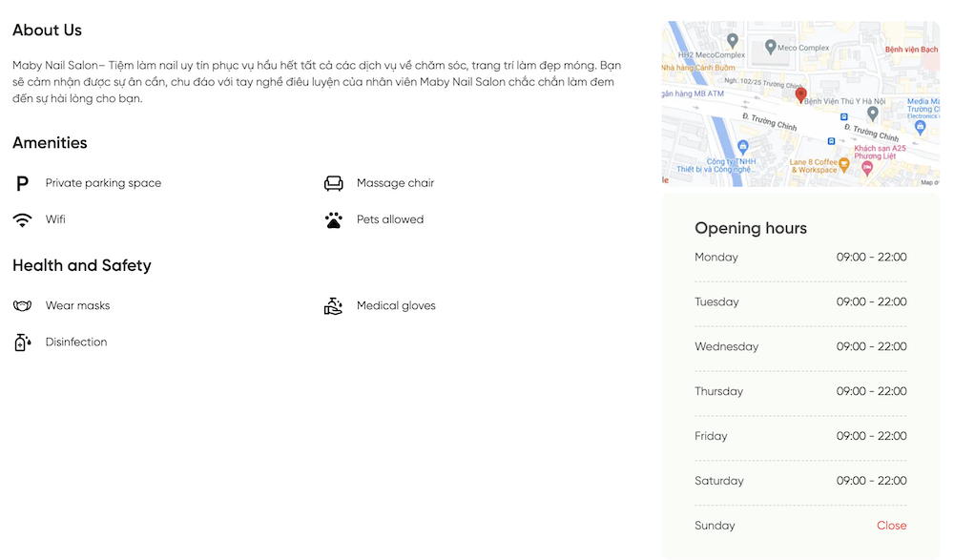Screen dimensions: 954x560
Task: Click the 'Amenities' heading
Action: tap(50, 142)
